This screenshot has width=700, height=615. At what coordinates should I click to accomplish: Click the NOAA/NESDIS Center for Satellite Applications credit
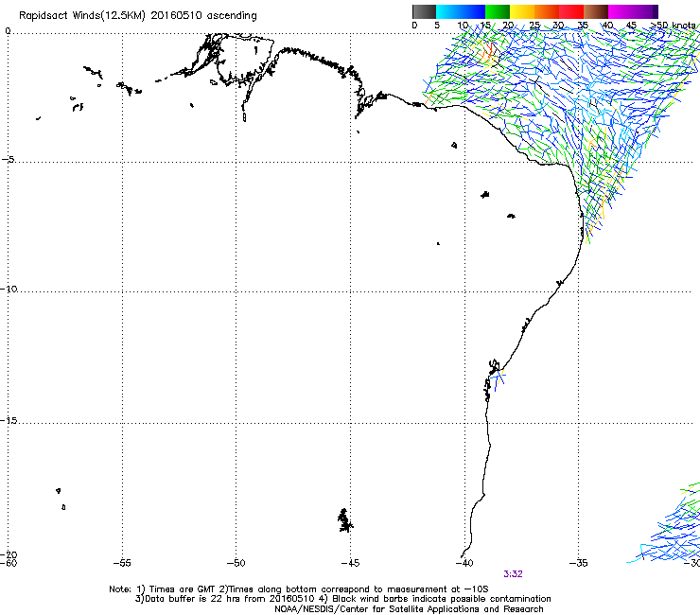click(x=409, y=609)
